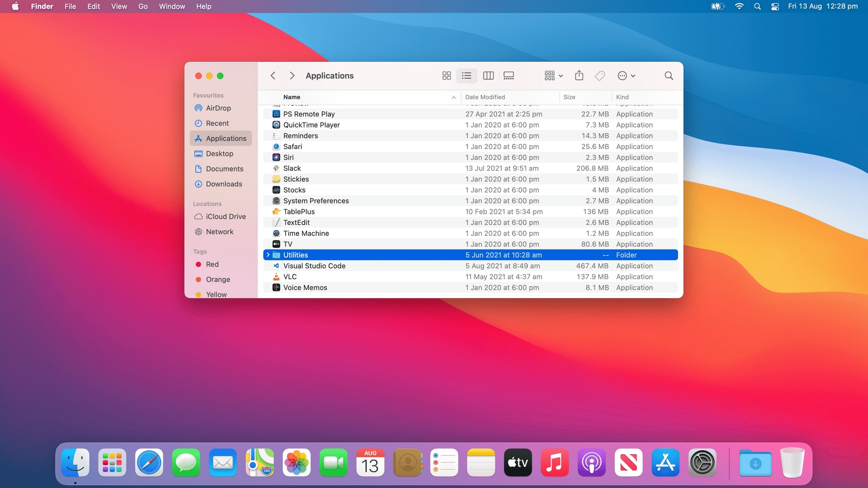Select the Red tag
This screenshot has height=488, width=868.
(220, 264)
